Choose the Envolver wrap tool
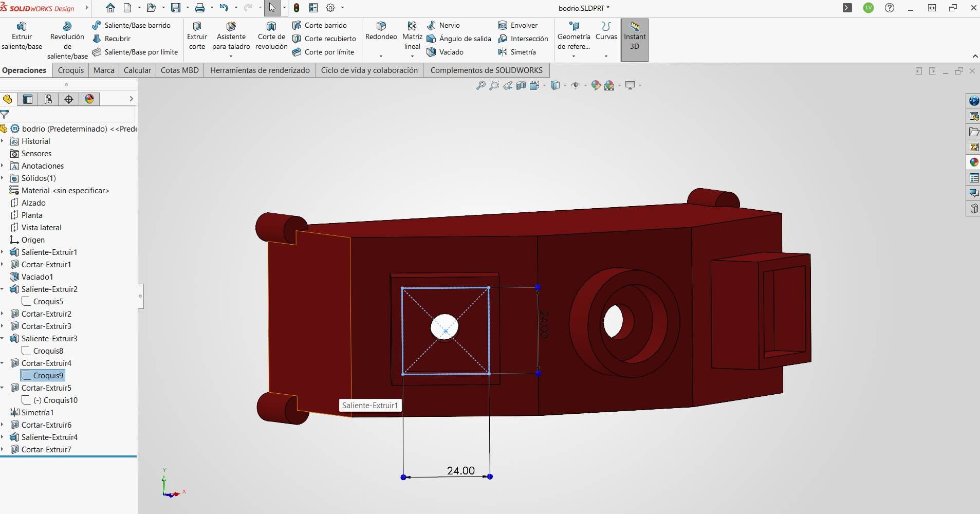 pyautogui.click(x=518, y=25)
